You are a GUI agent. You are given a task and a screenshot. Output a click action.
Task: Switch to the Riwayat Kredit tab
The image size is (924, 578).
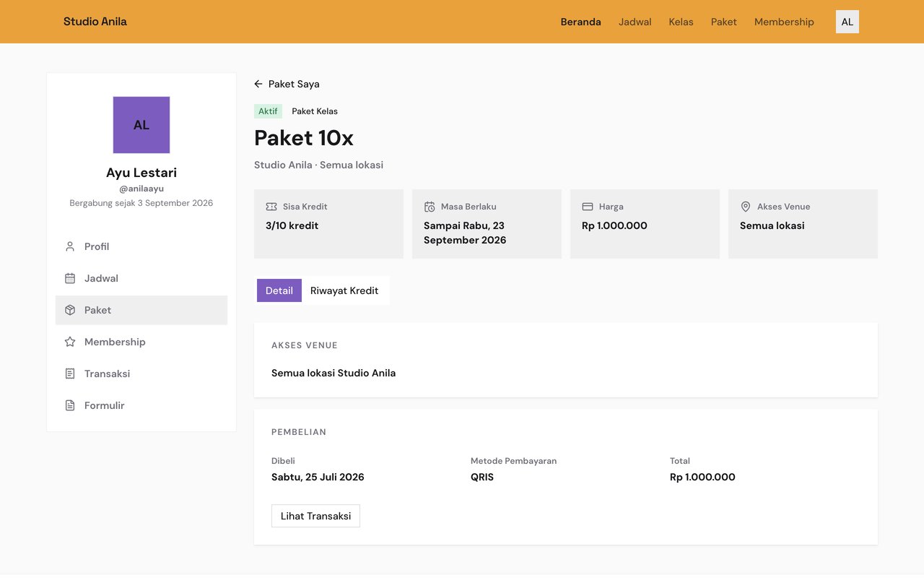tap(344, 290)
